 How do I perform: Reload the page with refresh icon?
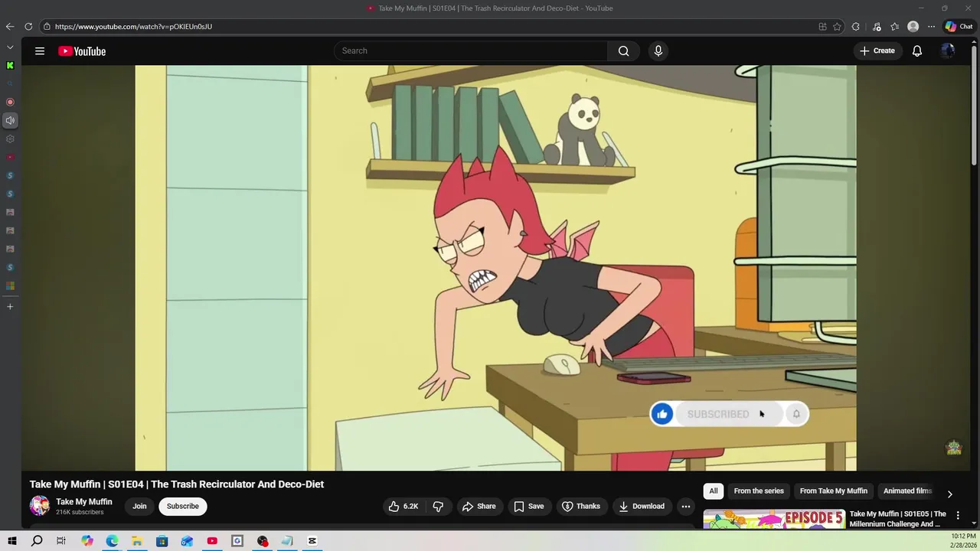[28, 27]
